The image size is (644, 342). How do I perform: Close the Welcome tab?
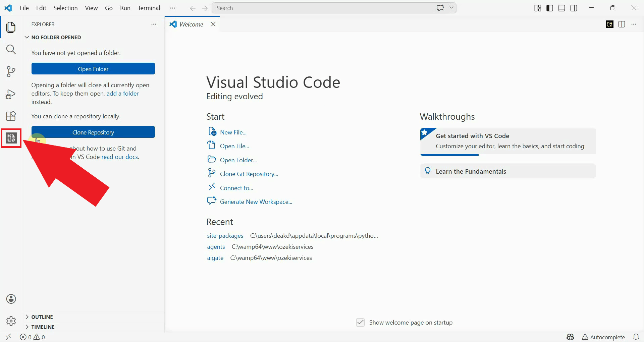pyautogui.click(x=213, y=24)
